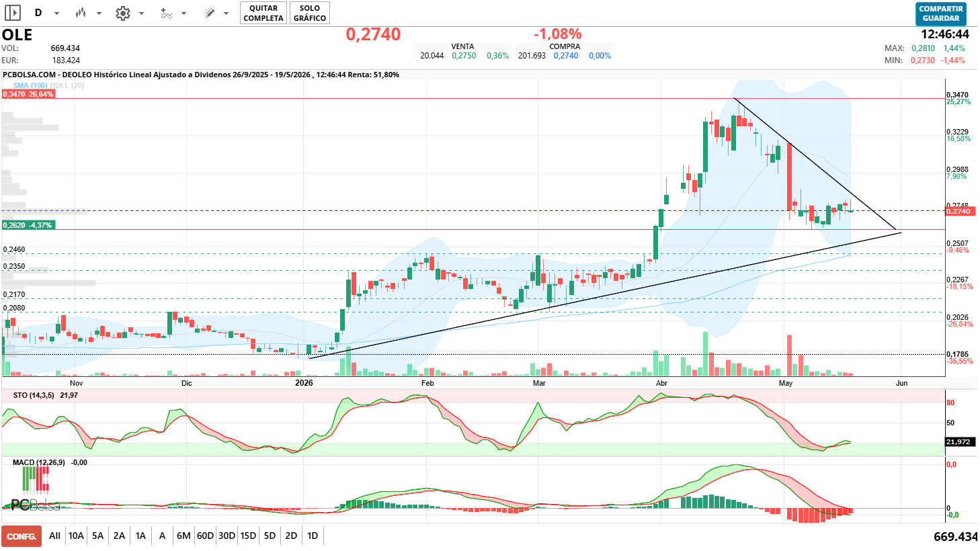Select the drawing pencil tool icon
980x551 pixels.
pyautogui.click(x=210, y=13)
